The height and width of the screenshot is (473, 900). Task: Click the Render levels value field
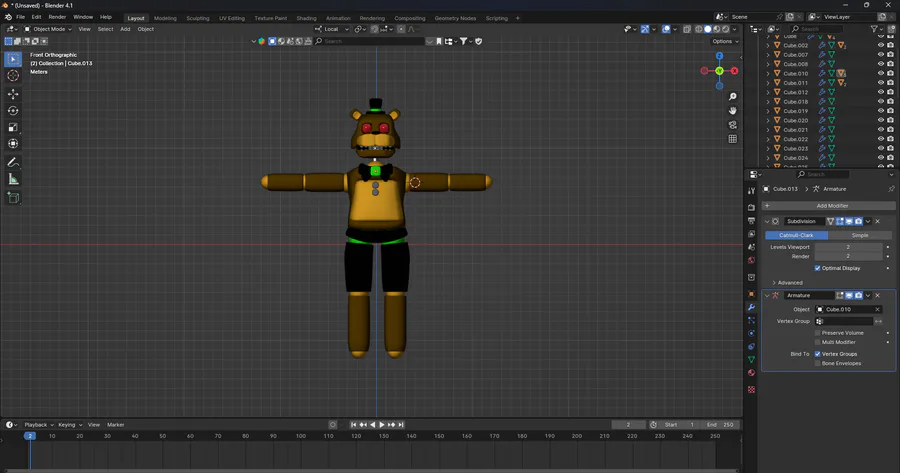848,257
